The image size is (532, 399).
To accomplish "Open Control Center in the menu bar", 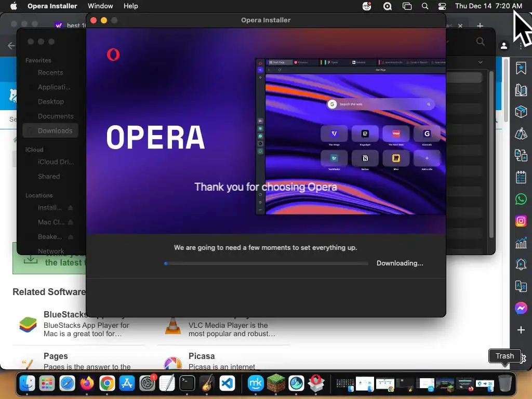I will 443,6.
